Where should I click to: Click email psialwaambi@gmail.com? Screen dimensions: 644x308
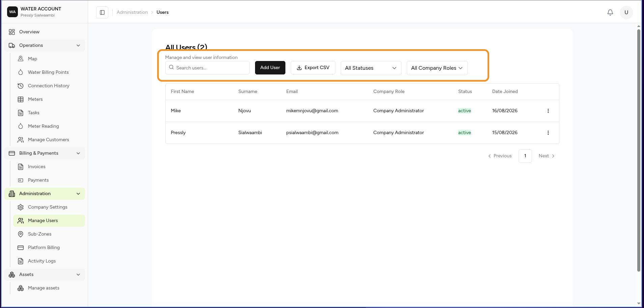click(312, 132)
